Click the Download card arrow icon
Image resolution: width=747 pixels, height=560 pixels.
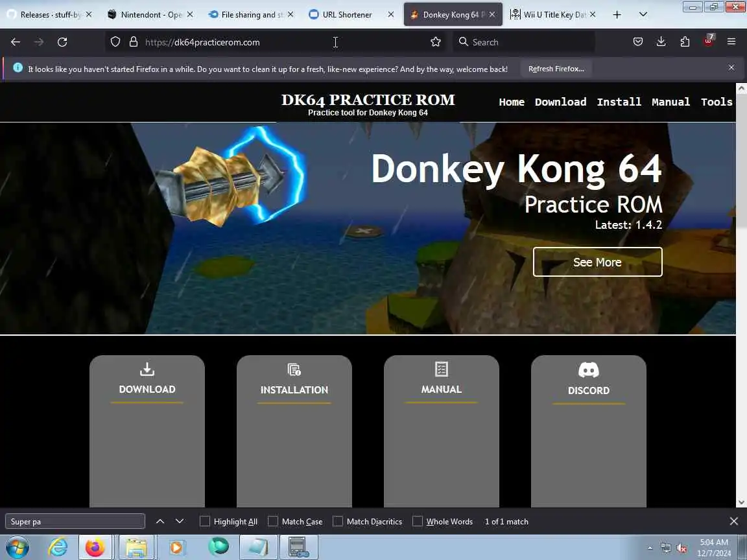click(x=147, y=369)
